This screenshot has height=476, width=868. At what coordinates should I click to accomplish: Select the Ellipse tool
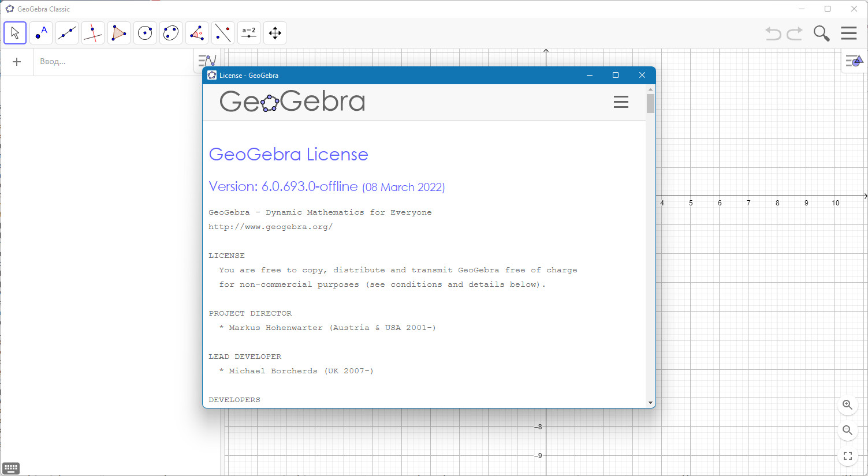[171, 33]
